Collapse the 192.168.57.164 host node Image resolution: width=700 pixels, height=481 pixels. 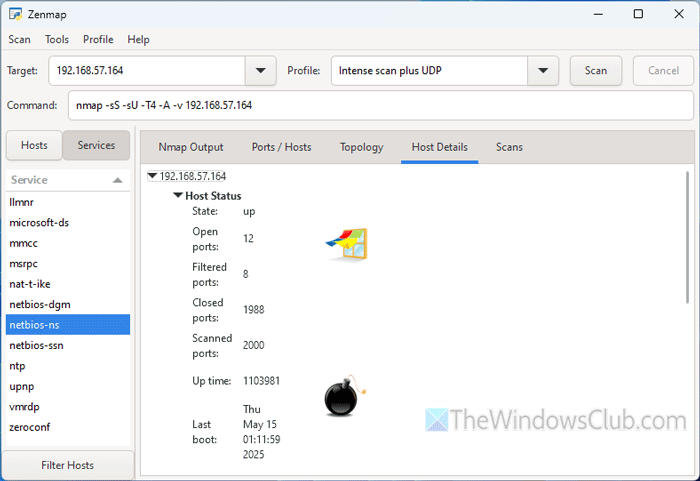[152, 176]
